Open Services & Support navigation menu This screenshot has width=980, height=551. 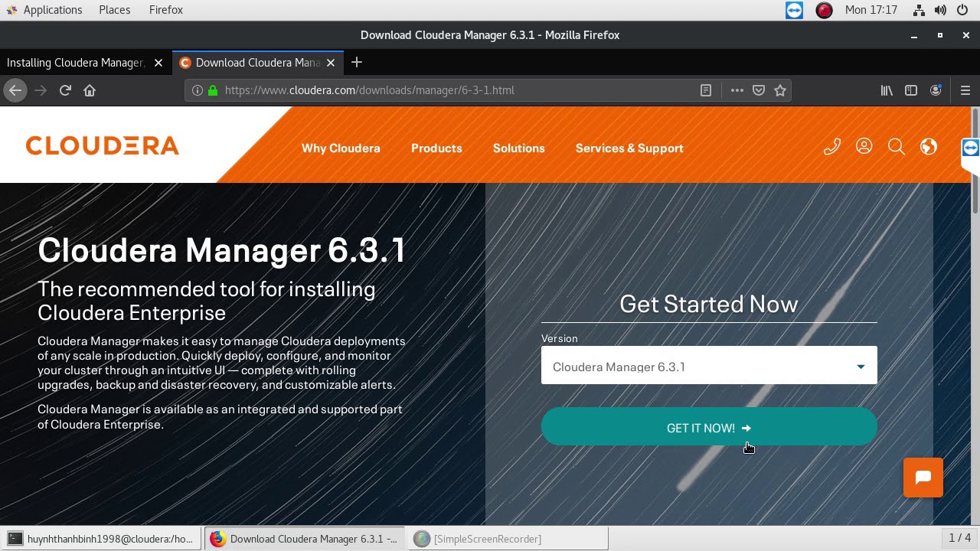tap(629, 148)
